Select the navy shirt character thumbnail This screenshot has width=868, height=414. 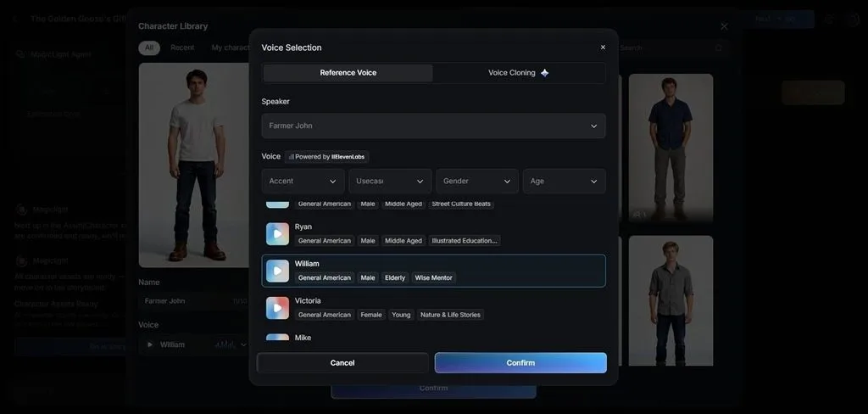click(670, 148)
